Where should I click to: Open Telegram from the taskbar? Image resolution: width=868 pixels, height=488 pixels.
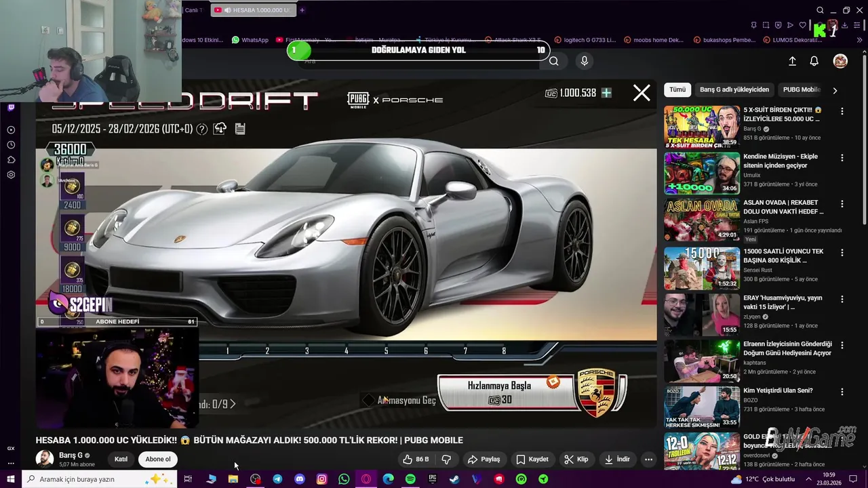[x=277, y=479]
